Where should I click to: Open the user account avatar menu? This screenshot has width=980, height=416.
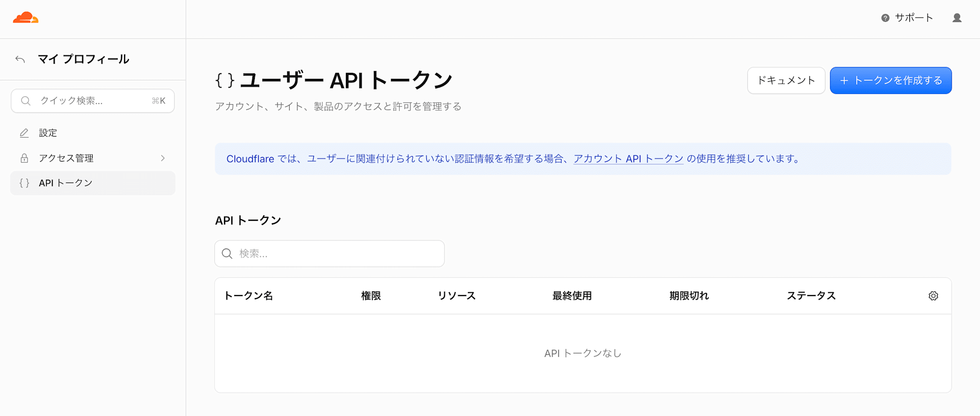coord(957,18)
